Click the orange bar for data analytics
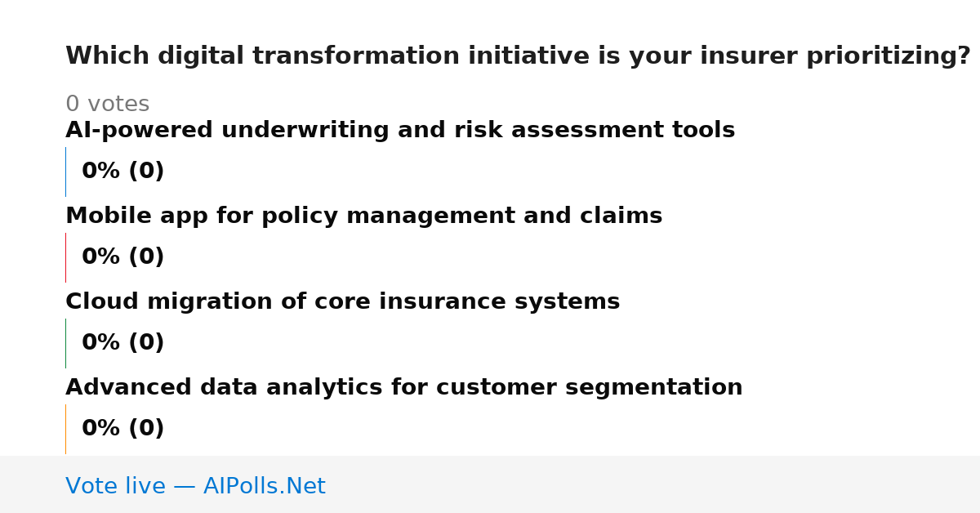 [66, 429]
